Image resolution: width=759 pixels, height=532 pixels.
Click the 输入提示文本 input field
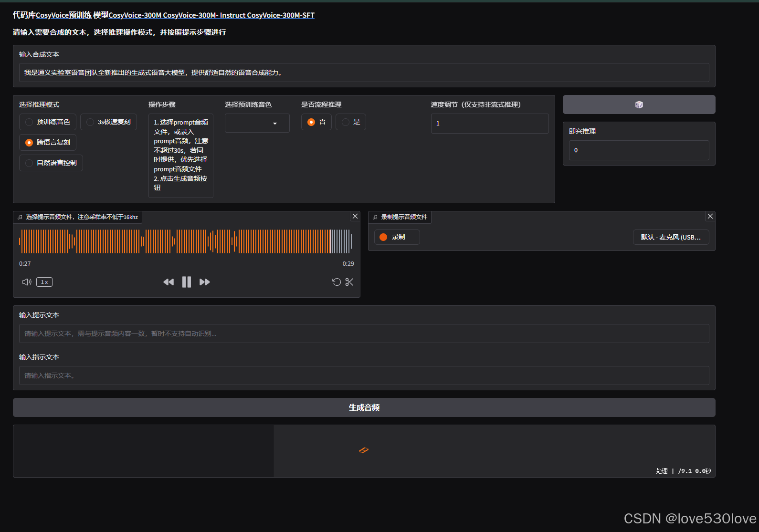click(x=364, y=334)
